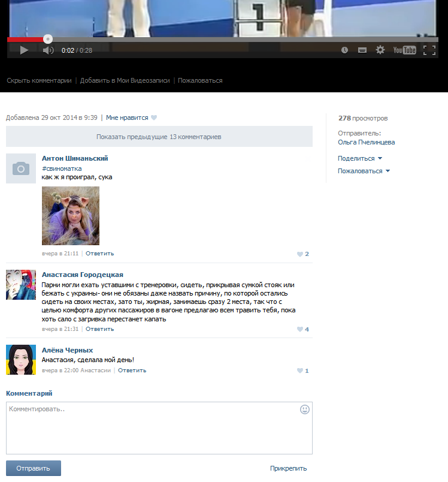The width and height of the screenshot is (448, 482).
Task: Open sender Ольга Пчелинцева's profile
Action: (x=367, y=142)
